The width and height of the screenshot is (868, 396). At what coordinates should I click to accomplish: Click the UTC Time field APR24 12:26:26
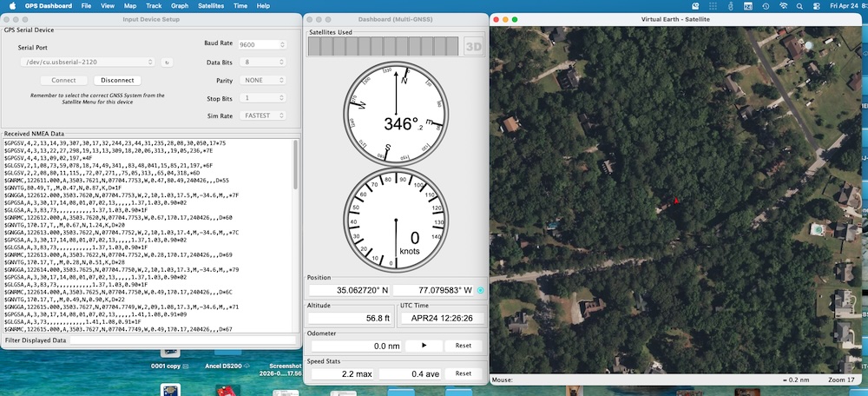[443, 319]
